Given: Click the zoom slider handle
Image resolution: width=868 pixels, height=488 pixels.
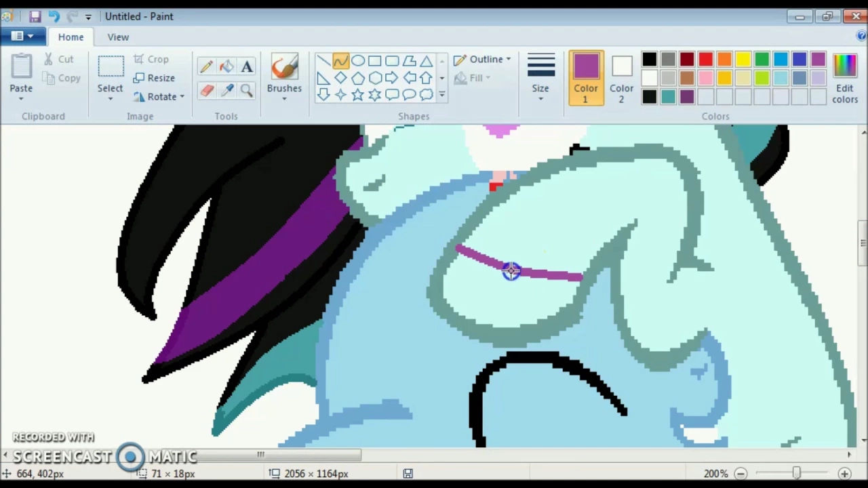Looking at the screenshot, I should click(x=796, y=474).
